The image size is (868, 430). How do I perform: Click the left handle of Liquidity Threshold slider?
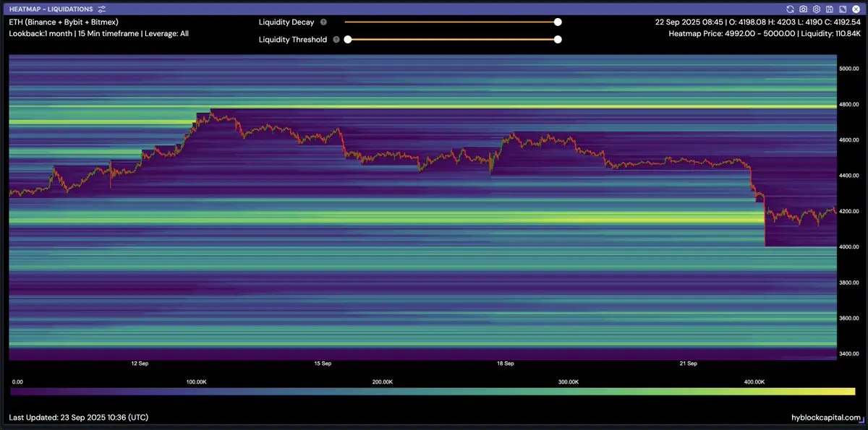(x=348, y=40)
